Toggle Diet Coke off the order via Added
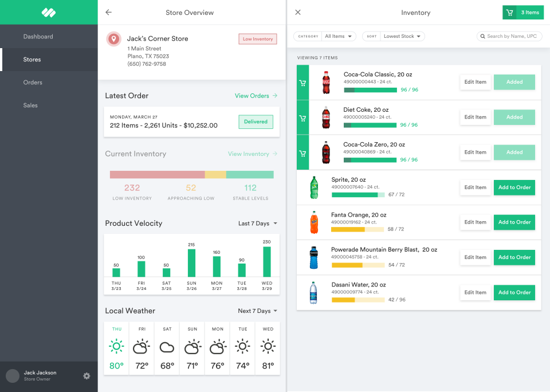The width and height of the screenshot is (550, 392). click(x=514, y=117)
